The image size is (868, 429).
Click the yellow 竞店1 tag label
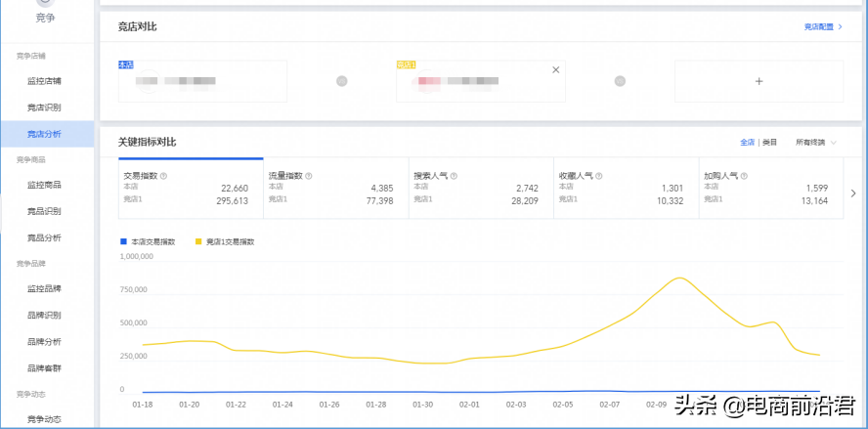(406, 64)
